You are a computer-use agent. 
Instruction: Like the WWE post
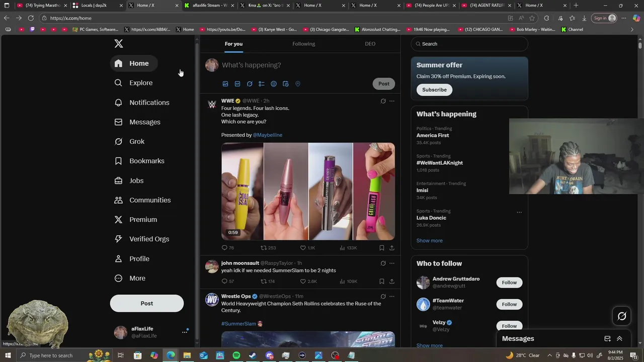pos(307,248)
